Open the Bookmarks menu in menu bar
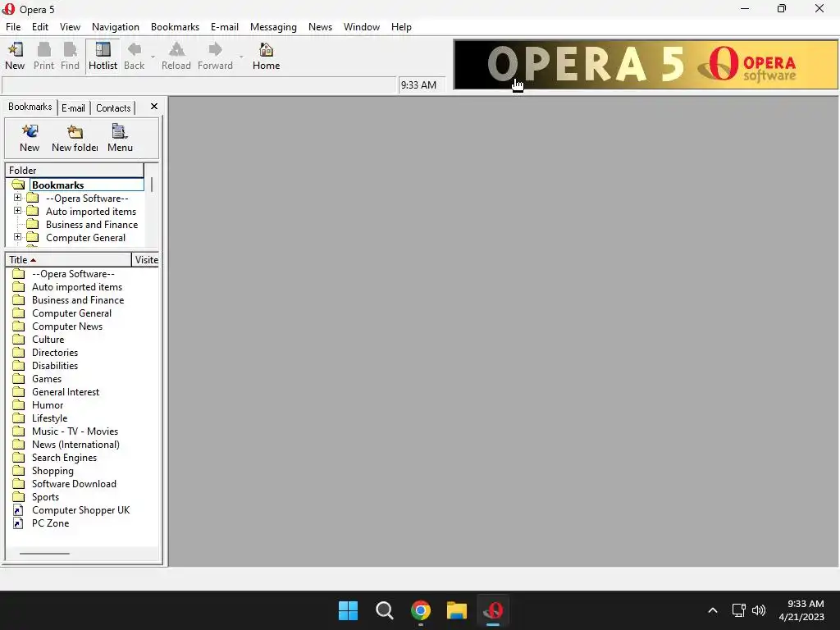Viewport: 840px width, 630px height. (x=175, y=27)
